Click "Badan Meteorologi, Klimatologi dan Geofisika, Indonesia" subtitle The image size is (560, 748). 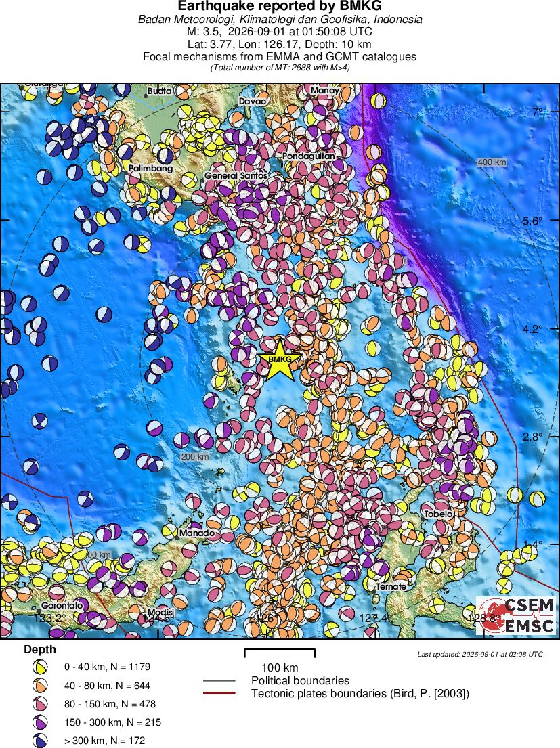coord(280,20)
